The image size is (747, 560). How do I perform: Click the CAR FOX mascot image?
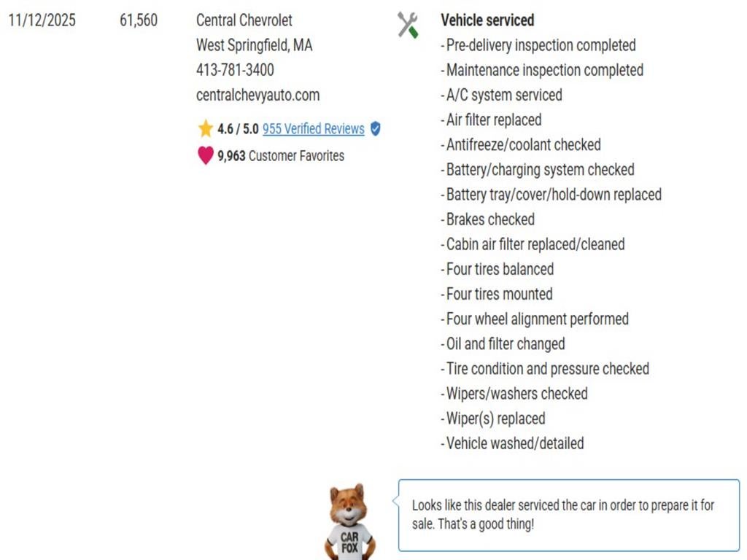point(349,521)
